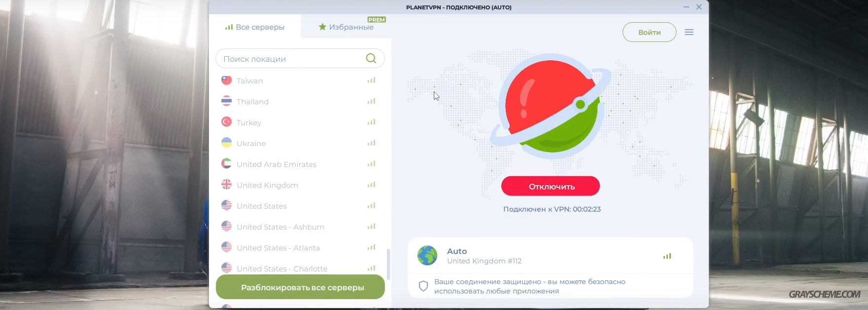Click the Turkey flag icon
Screen dimensions: 868x310
point(226,122)
